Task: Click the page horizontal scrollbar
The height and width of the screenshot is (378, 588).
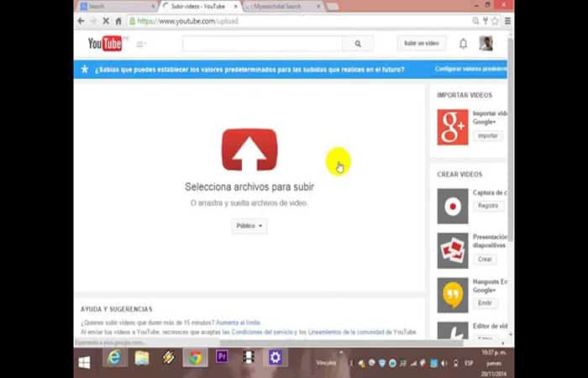Action: tap(341, 343)
